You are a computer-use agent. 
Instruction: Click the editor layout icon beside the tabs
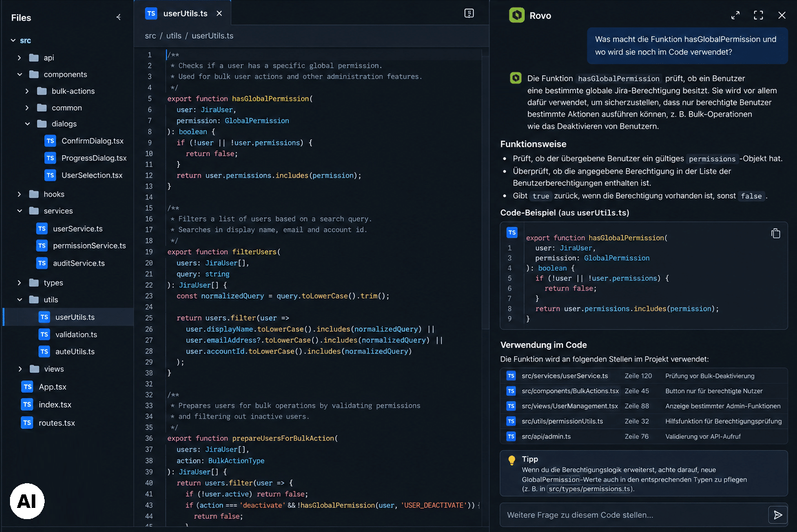tap(469, 13)
